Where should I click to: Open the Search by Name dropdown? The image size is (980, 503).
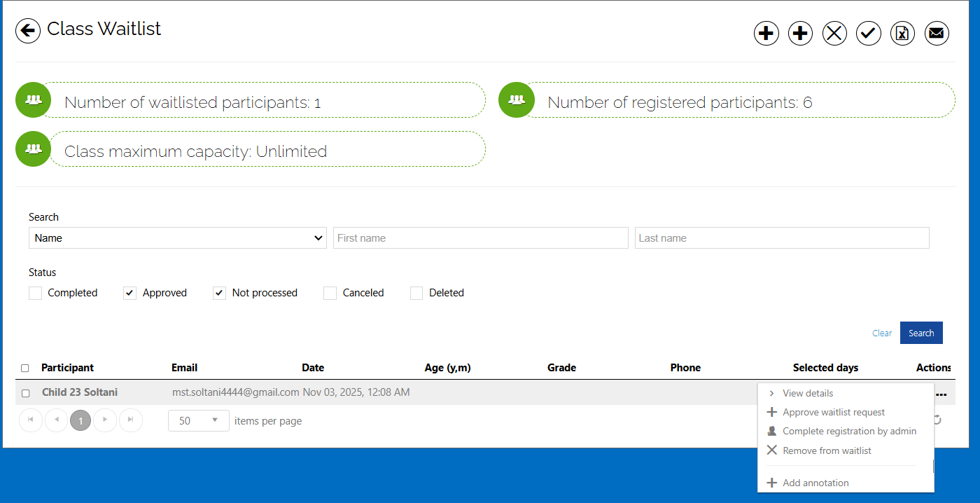tap(177, 238)
